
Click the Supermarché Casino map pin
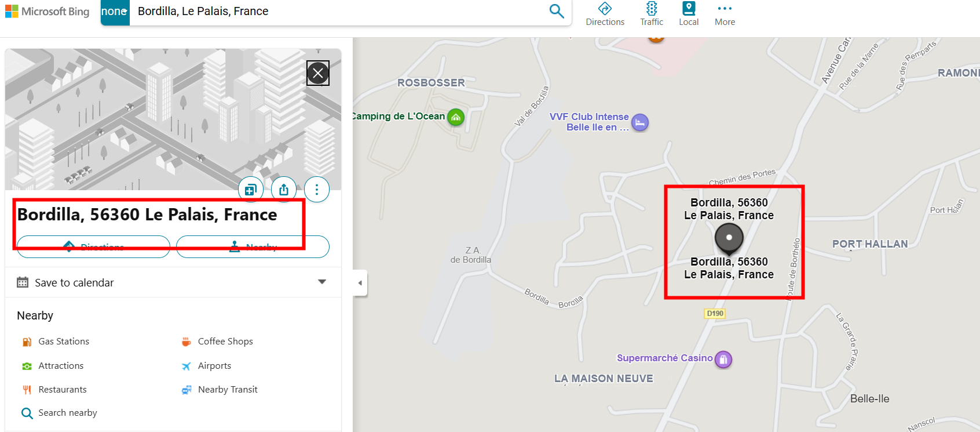pyautogui.click(x=723, y=360)
